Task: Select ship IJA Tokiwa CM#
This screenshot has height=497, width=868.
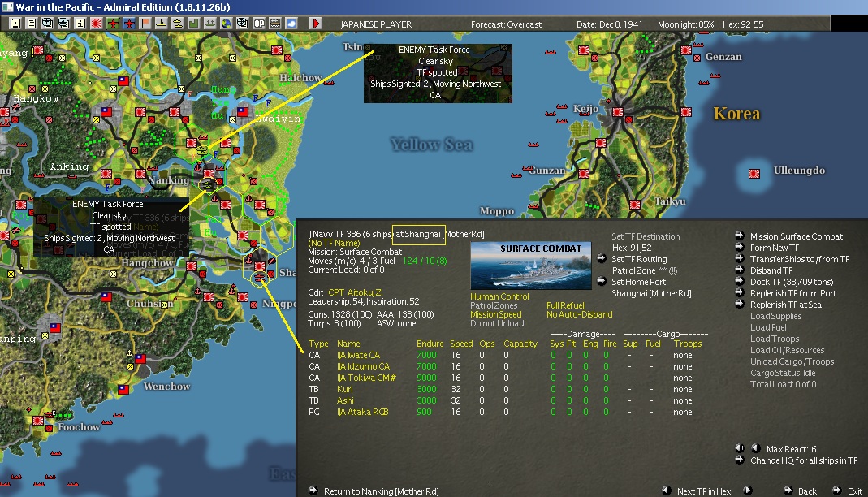Action: (366, 378)
